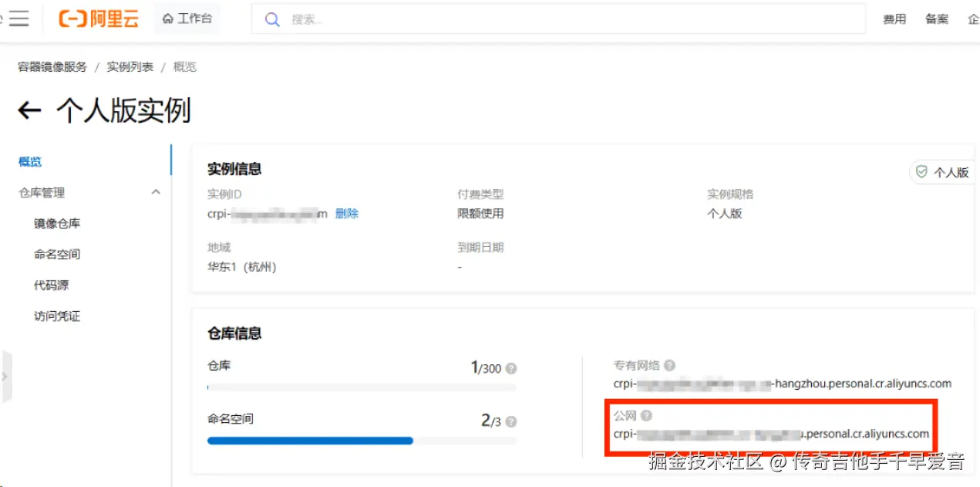Click the 仓库信息 section heading
This screenshot has height=487, width=980.
pyautogui.click(x=234, y=333)
